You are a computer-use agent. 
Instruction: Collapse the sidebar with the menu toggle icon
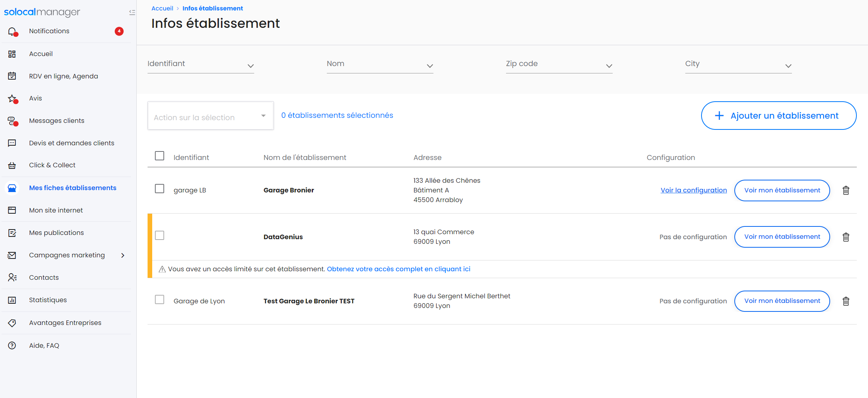coord(132,12)
